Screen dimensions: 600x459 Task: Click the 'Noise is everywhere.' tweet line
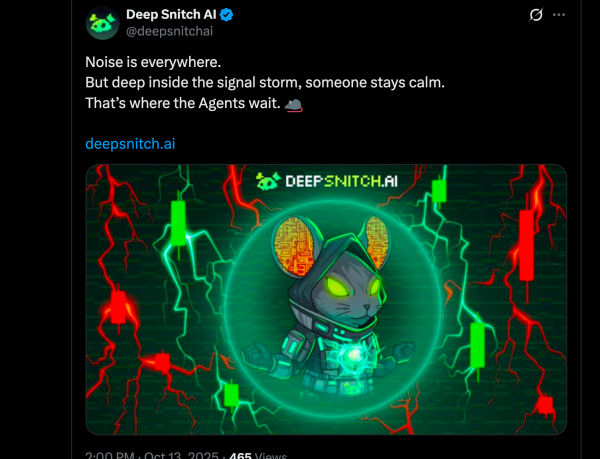(x=153, y=62)
